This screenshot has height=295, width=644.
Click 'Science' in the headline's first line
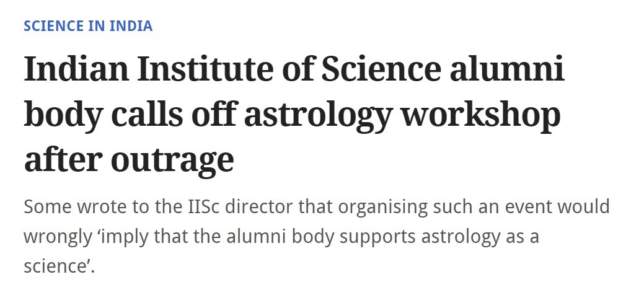381,69
